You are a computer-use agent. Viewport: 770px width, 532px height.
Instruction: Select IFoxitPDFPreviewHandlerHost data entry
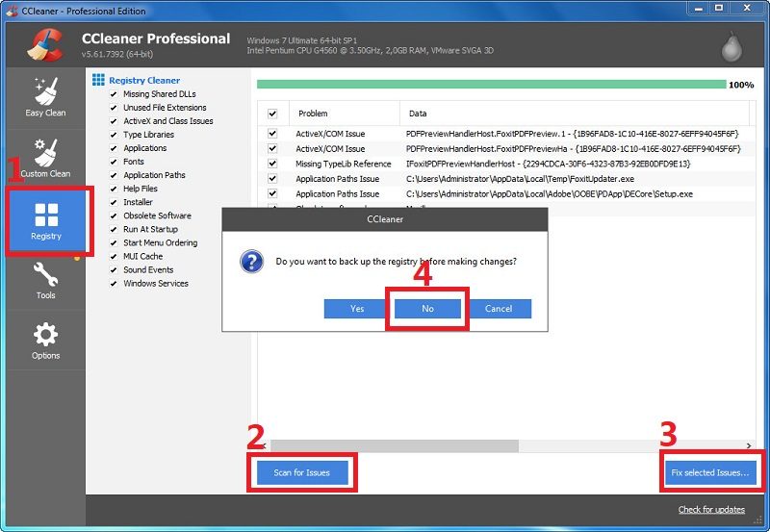tap(548, 164)
